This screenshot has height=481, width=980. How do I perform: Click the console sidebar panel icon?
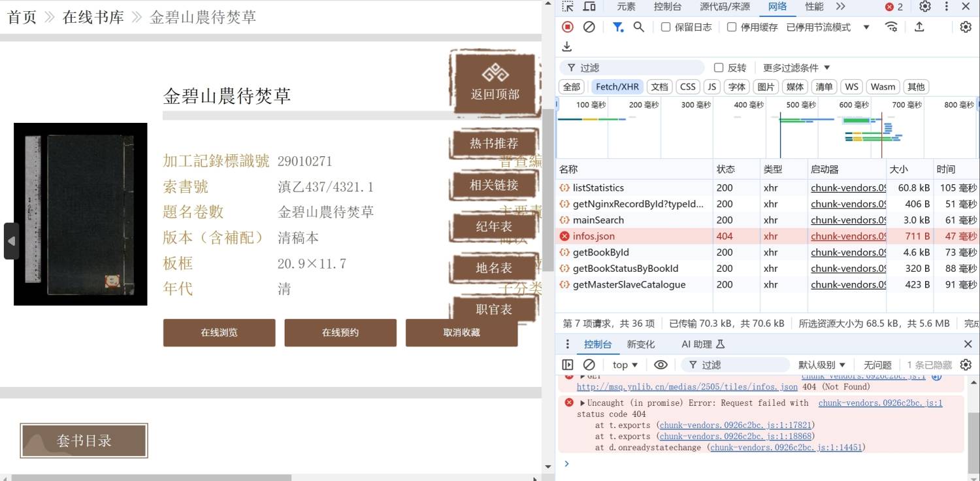tap(568, 365)
